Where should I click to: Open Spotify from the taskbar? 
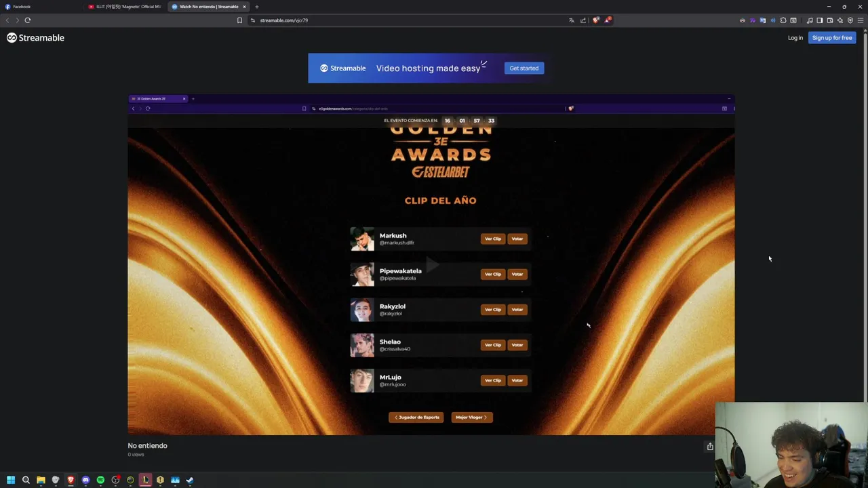(x=100, y=480)
